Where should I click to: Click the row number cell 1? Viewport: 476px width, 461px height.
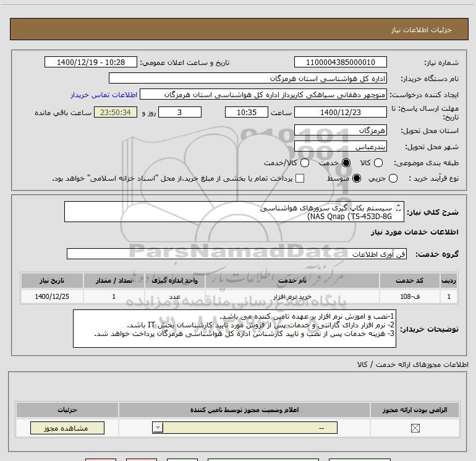click(x=449, y=296)
